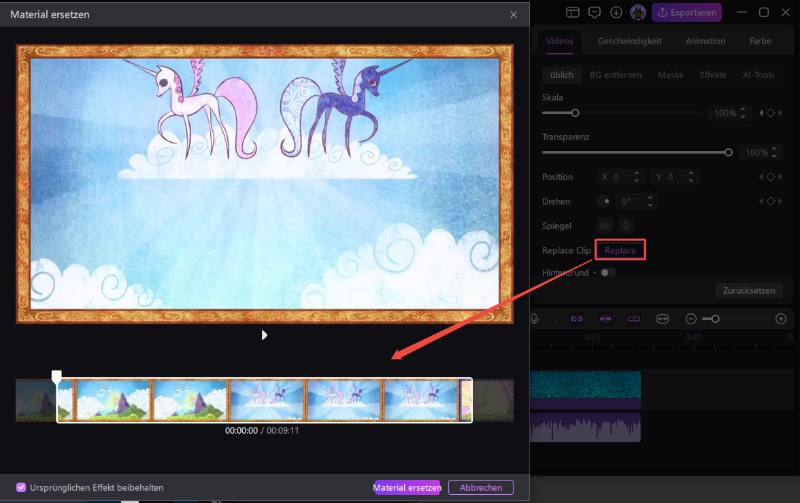Switch to the Farbe tab

click(760, 41)
